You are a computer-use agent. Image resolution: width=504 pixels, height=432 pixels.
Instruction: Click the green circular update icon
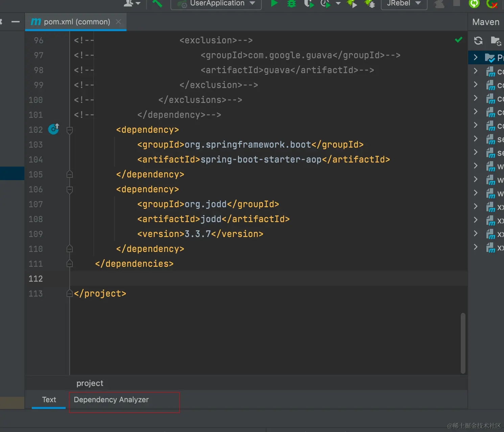click(x=474, y=3)
